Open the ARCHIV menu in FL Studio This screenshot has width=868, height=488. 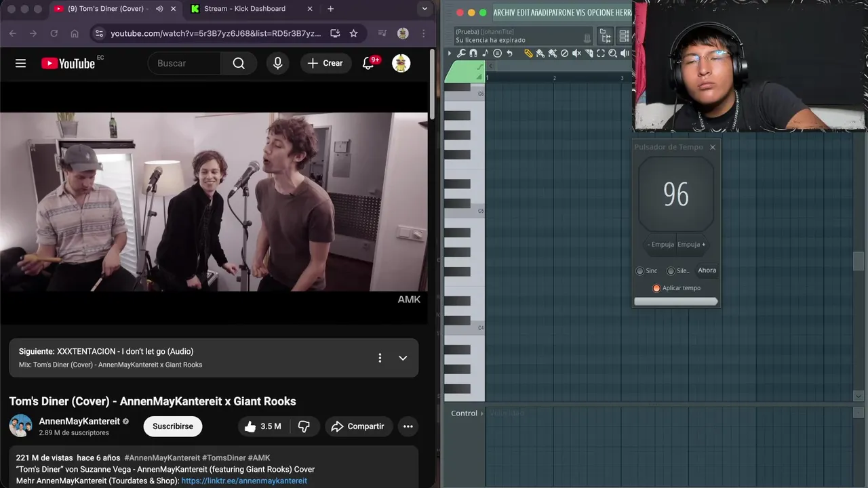point(504,13)
